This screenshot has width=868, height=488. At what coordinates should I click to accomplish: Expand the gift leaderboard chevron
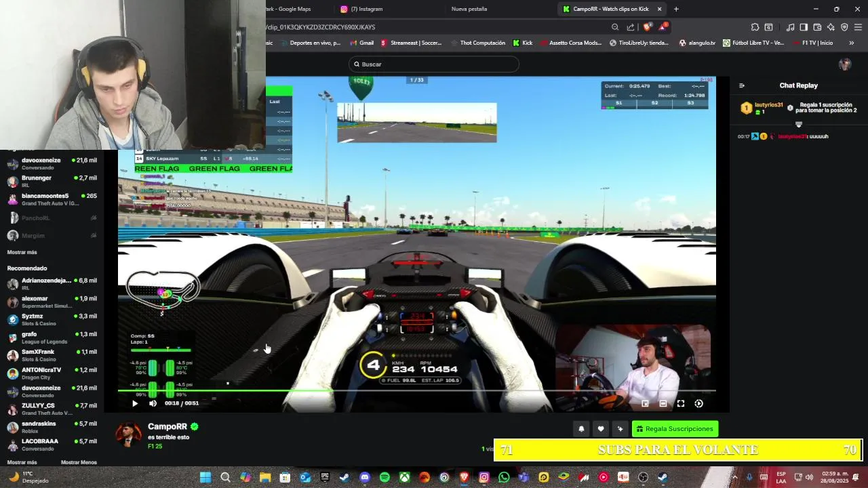pyautogui.click(x=798, y=125)
